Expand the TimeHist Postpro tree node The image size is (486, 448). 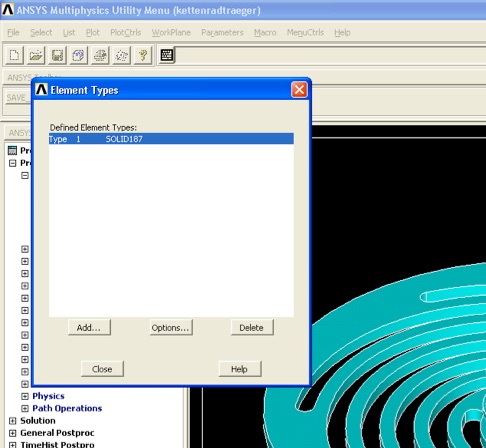pos(12,445)
